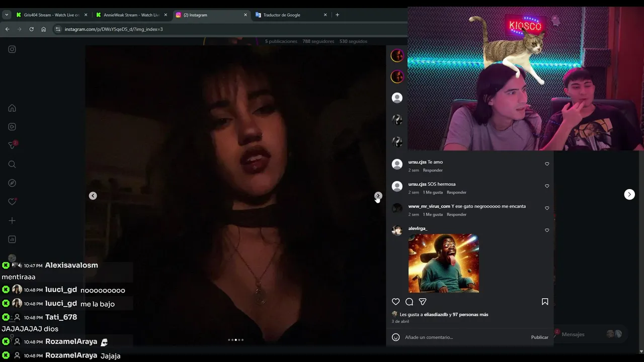
Task: Open Mensajes floating messages button
Action: point(573,334)
